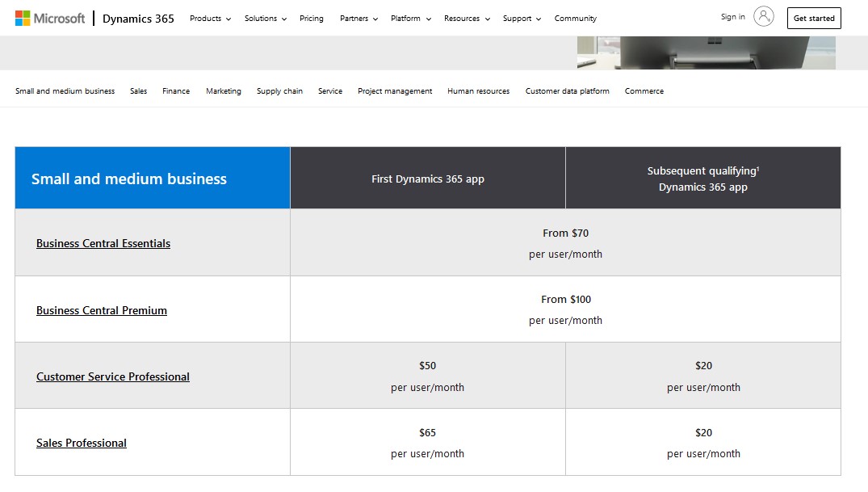Select the Commerce category
This screenshot has height=492, width=868.
(x=644, y=90)
